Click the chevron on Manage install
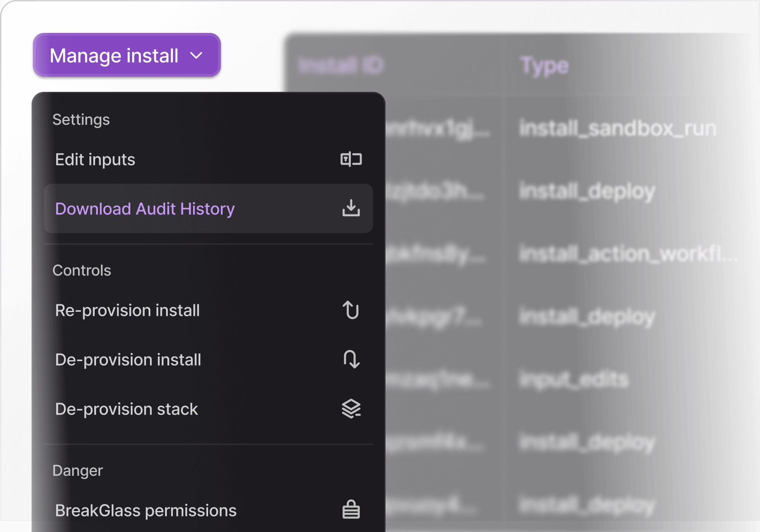The height and width of the screenshot is (532, 760). point(196,56)
